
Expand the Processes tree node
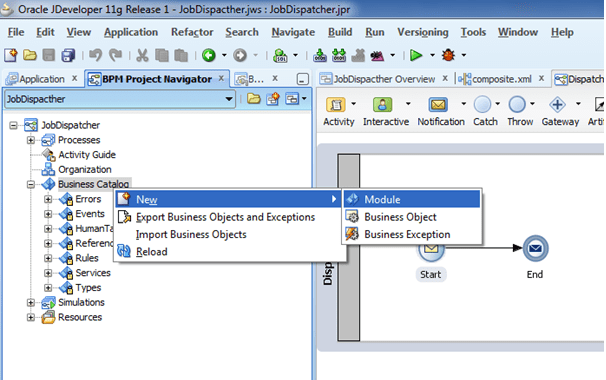[31, 140]
